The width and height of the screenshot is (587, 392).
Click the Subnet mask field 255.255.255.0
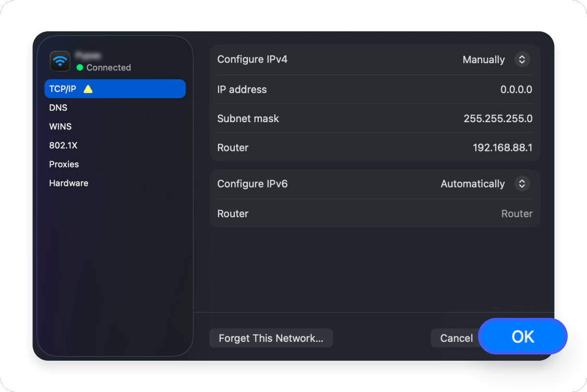point(498,118)
